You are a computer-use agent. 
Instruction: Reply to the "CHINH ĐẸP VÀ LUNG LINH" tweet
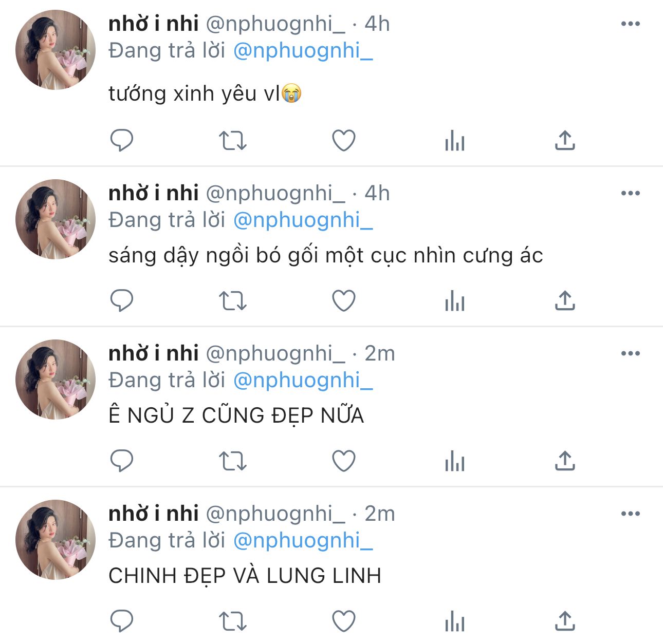click(x=122, y=621)
